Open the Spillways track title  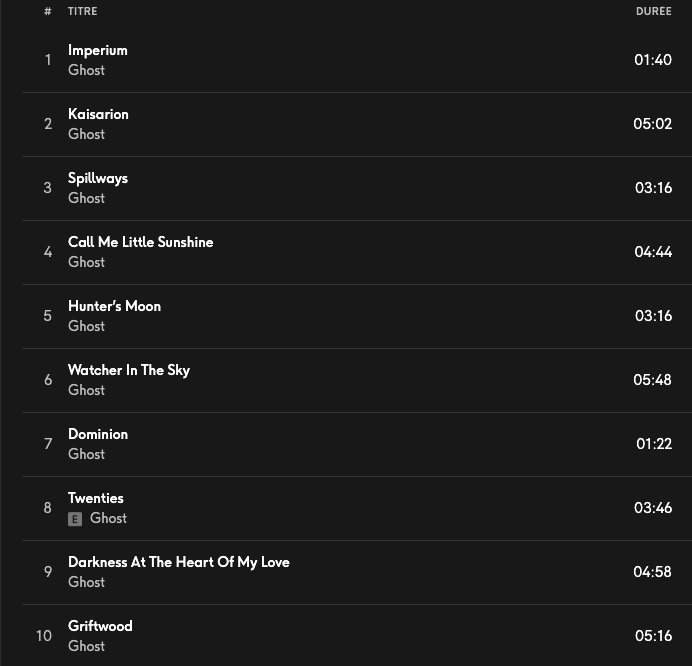coord(98,178)
